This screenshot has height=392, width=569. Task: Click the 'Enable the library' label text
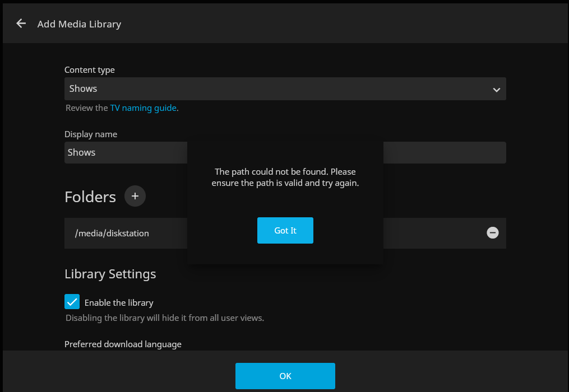coord(119,303)
